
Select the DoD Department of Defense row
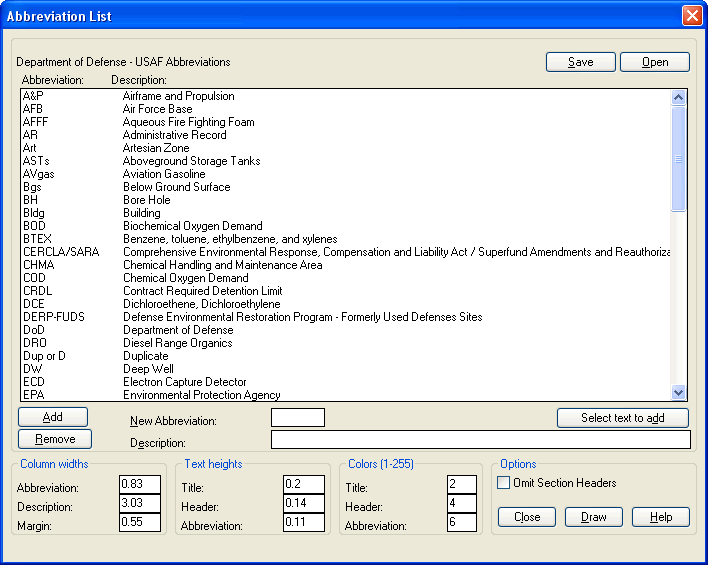point(346,330)
